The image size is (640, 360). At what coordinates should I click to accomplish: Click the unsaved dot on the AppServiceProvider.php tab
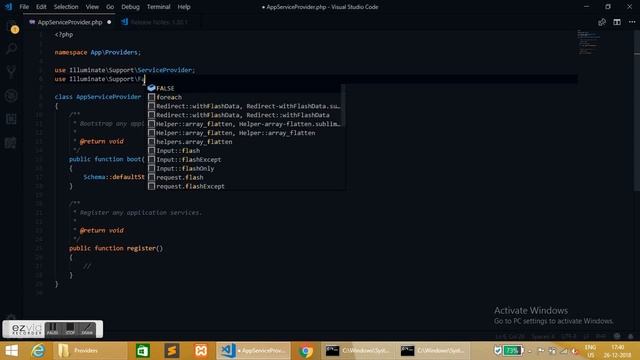(109, 22)
